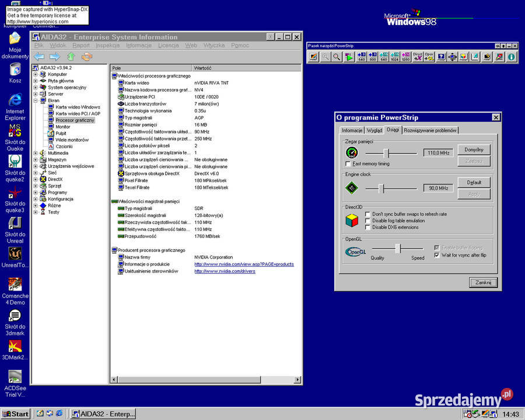This screenshot has height=420, width=525.
Task: Click the blue back arrow in AIDA32
Action: tap(39, 57)
